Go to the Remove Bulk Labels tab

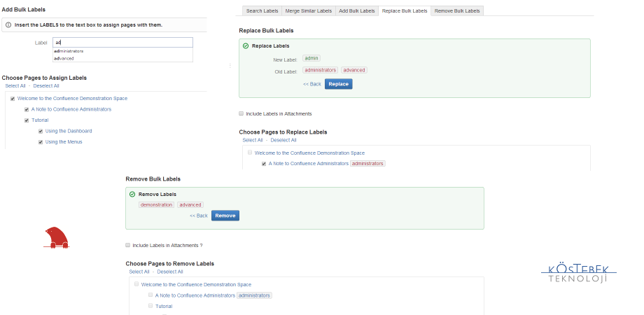pos(457,10)
